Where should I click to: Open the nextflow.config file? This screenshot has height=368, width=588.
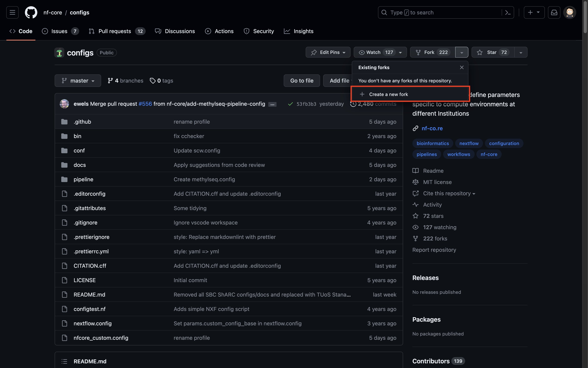pyautogui.click(x=93, y=323)
